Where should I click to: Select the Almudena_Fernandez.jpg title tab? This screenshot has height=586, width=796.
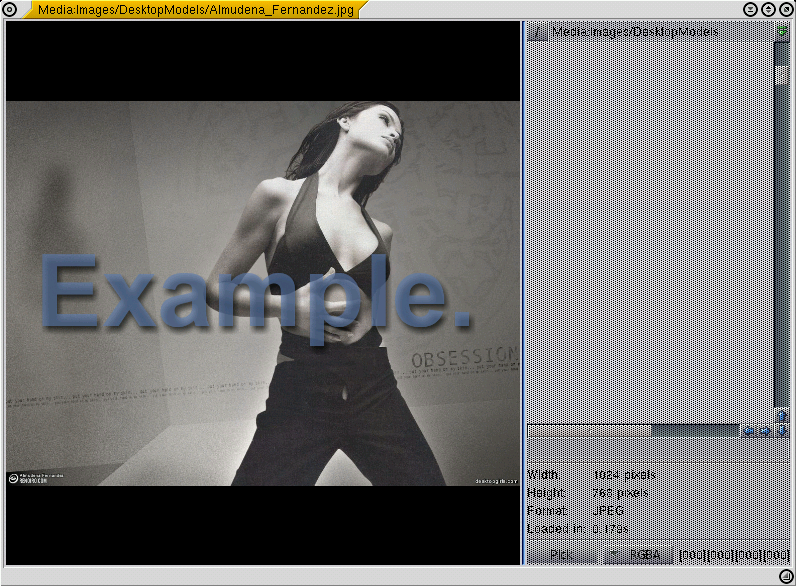point(195,9)
